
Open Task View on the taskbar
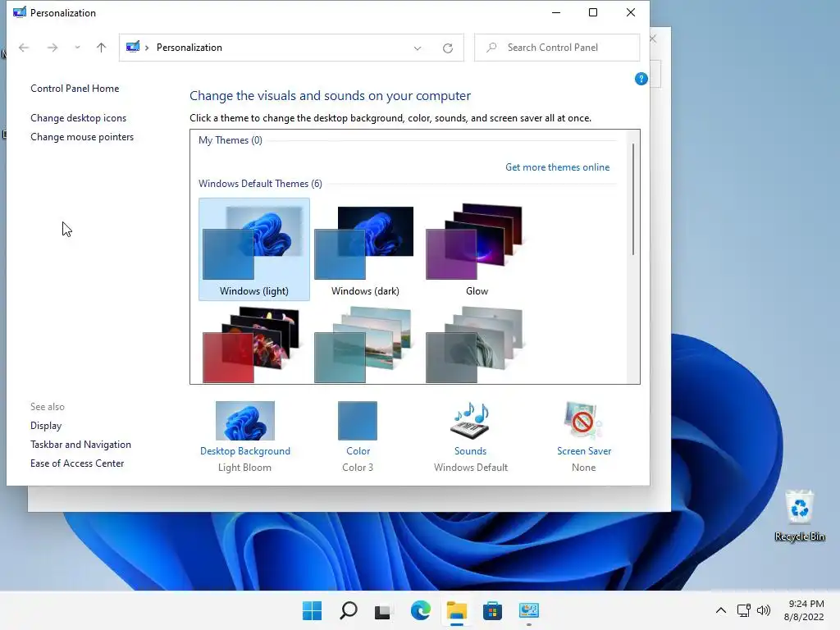point(384,610)
